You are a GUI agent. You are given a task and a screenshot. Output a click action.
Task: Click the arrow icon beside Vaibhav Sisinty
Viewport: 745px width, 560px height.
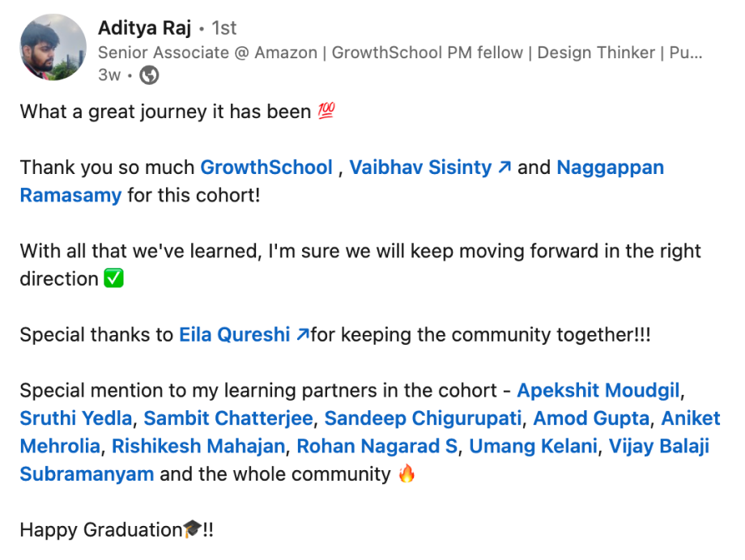[504, 168]
